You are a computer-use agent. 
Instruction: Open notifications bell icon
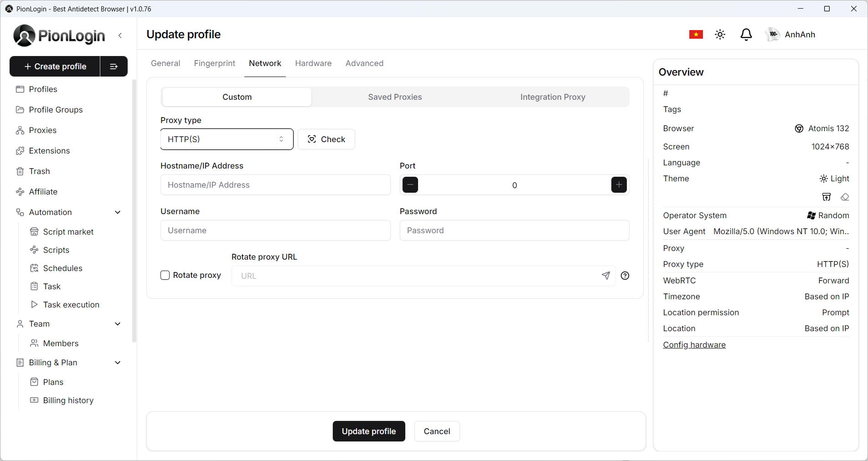tap(746, 35)
